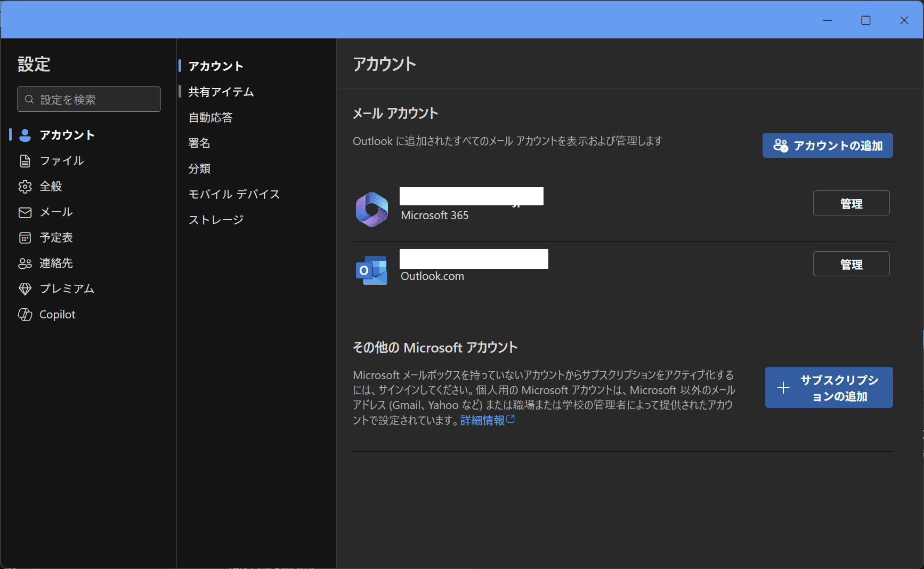Click the person icon beside アカウント
This screenshot has width=924, height=569.
(x=25, y=135)
